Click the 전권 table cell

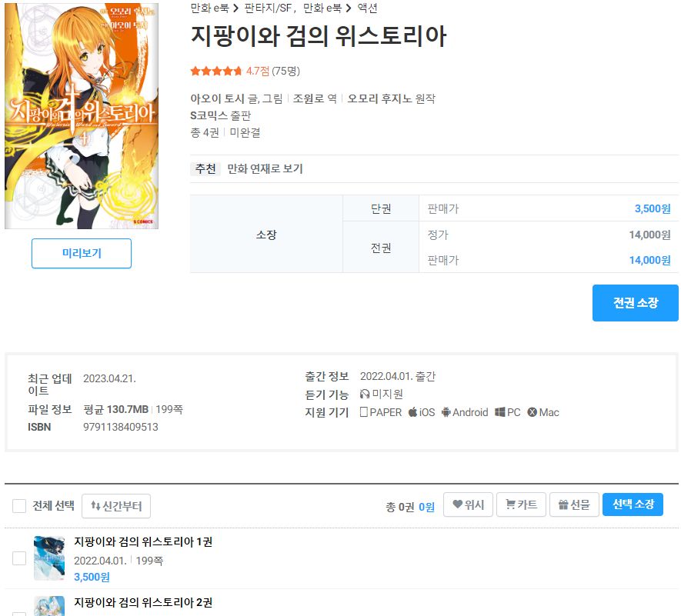[381, 248]
